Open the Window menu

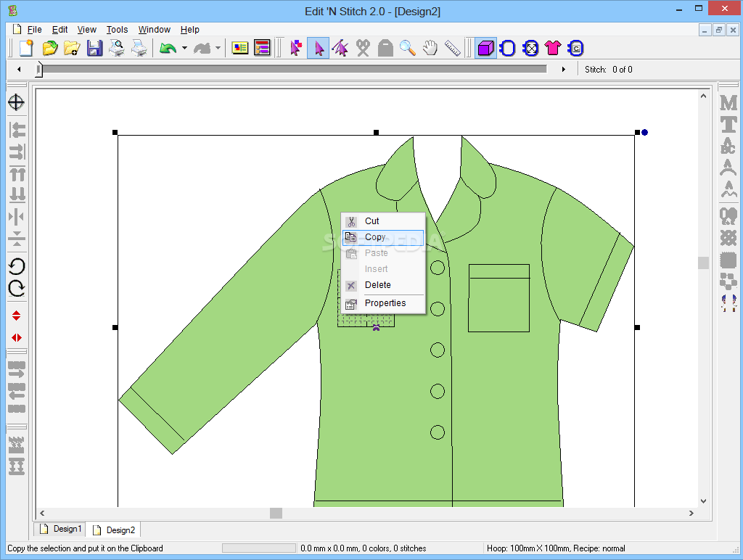[155, 29]
